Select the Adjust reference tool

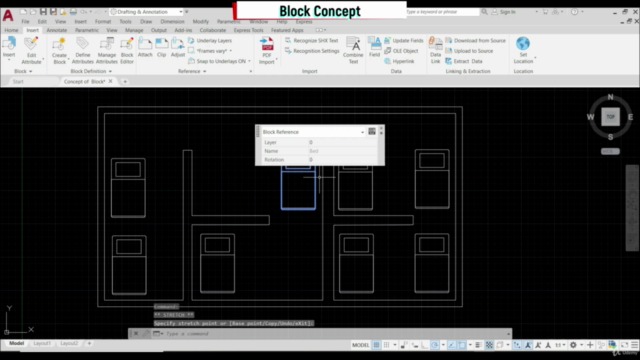pyautogui.click(x=178, y=47)
